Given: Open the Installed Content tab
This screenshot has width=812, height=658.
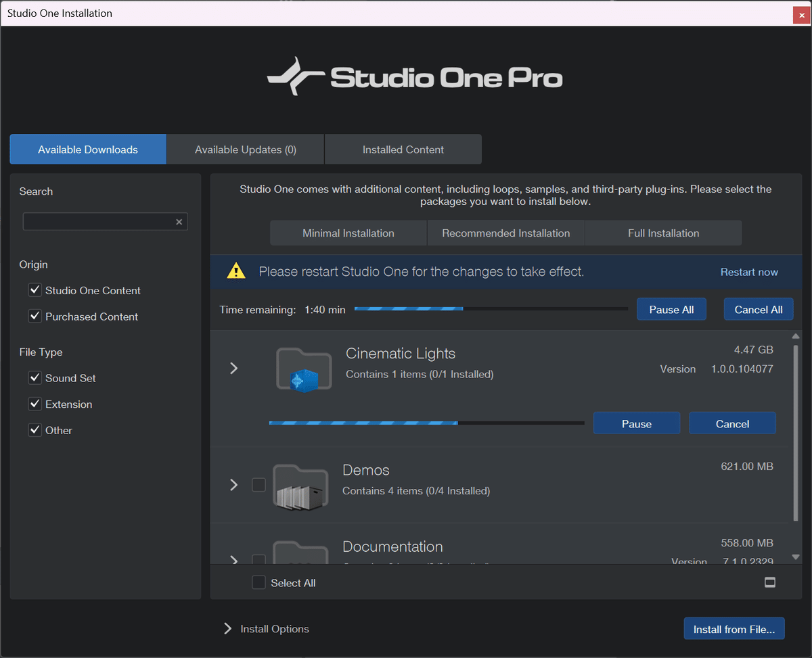Looking at the screenshot, I should (403, 149).
